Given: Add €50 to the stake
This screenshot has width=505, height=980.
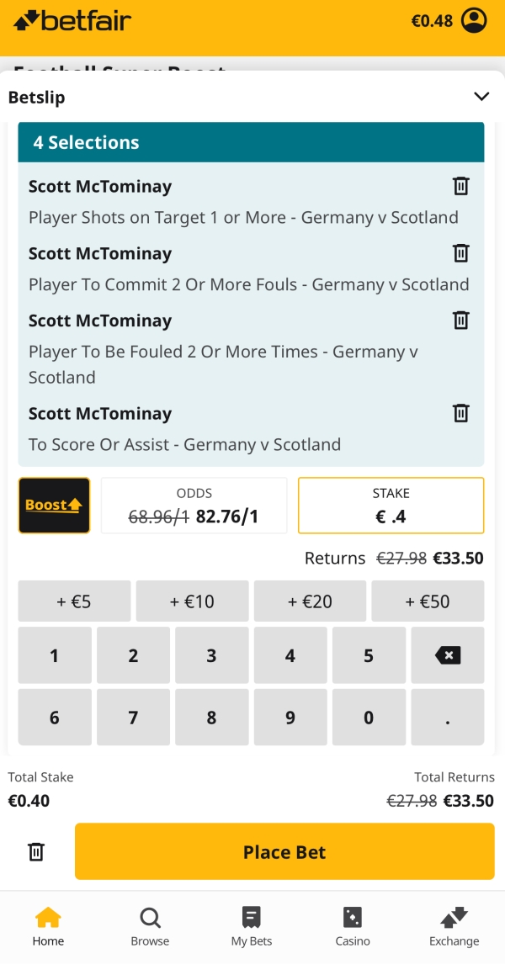Looking at the screenshot, I should click(428, 601).
